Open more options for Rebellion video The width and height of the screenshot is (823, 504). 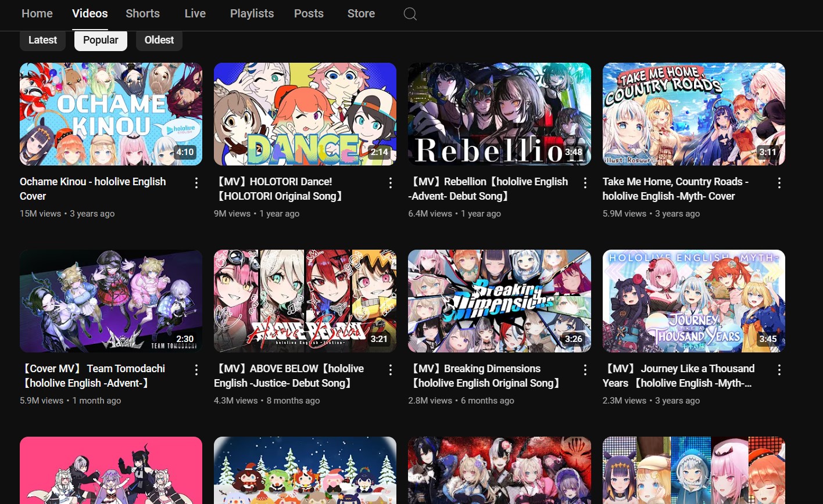pyautogui.click(x=585, y=183)
